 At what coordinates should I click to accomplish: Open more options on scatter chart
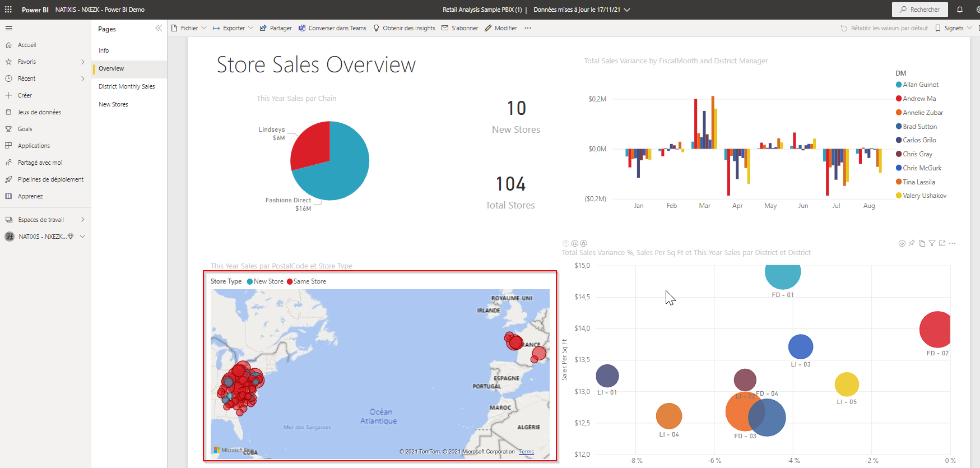953,243
